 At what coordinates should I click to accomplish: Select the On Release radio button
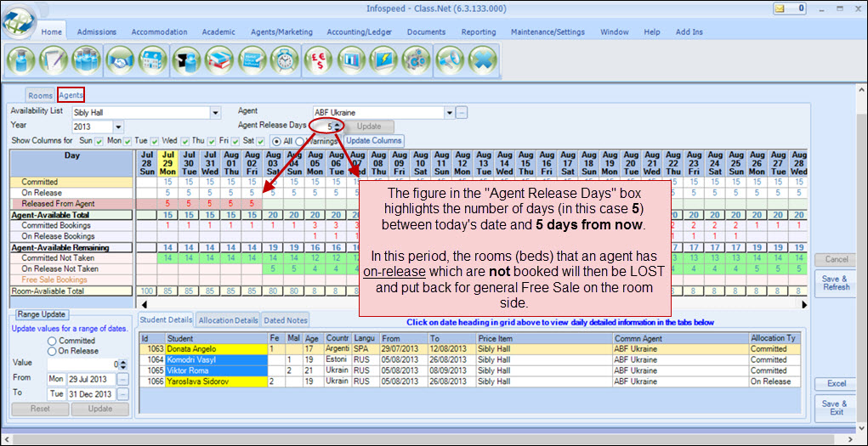[53, 351]
